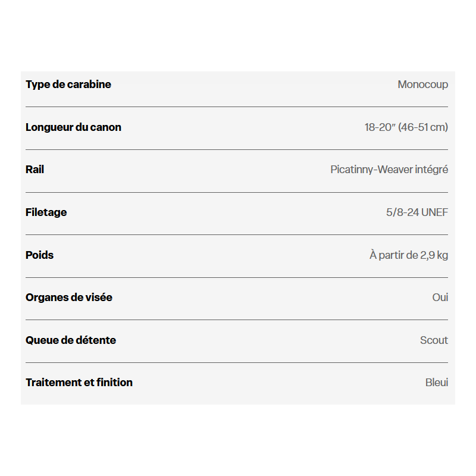
Task: Select the 'Bleui' value text
Action: 437,382
